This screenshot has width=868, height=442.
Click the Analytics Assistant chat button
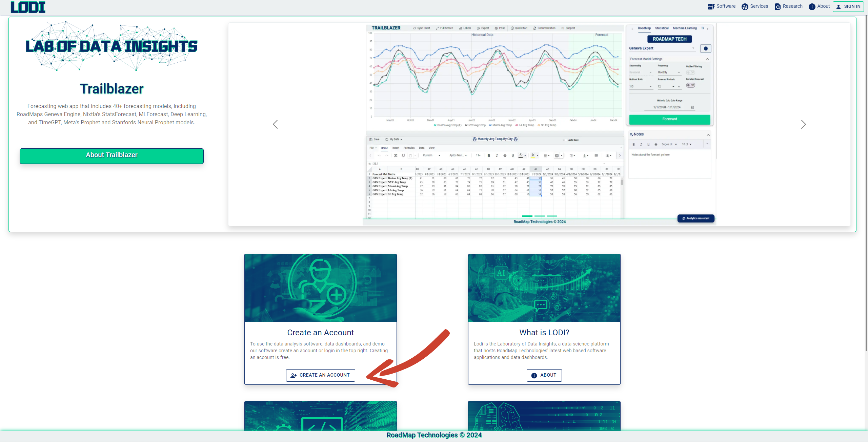[x=696, y=218]
